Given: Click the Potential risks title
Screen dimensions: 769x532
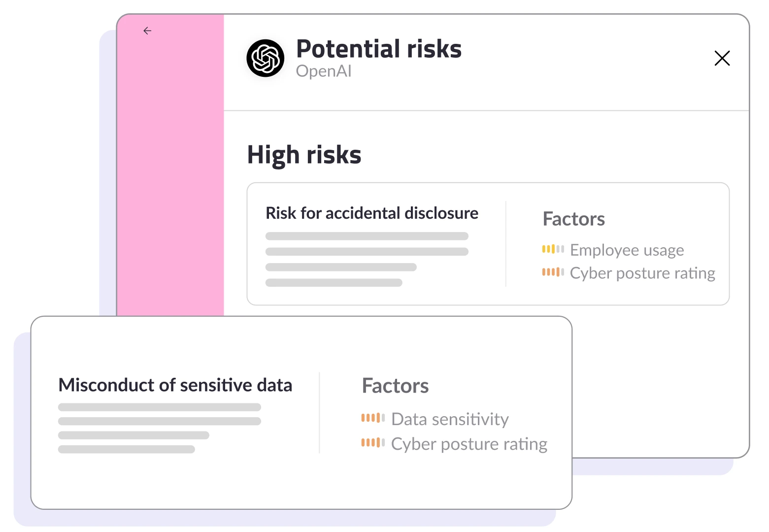Looking at the screenshot, I should tap(379, 49).
